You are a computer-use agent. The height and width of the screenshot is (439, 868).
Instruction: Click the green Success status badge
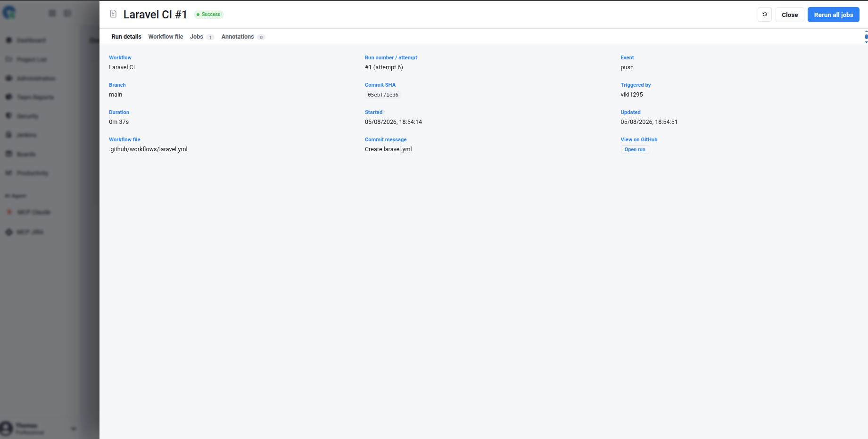(209, 15)
